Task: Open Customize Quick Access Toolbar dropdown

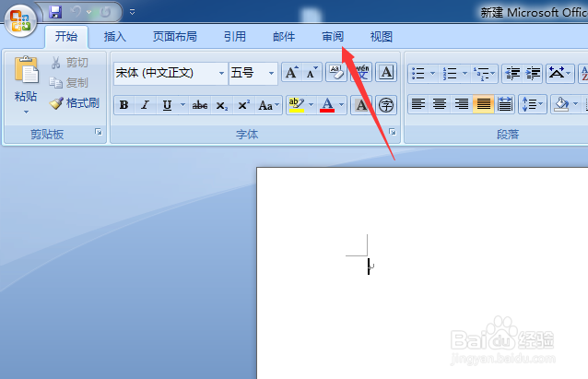Action: pos(132,12)
